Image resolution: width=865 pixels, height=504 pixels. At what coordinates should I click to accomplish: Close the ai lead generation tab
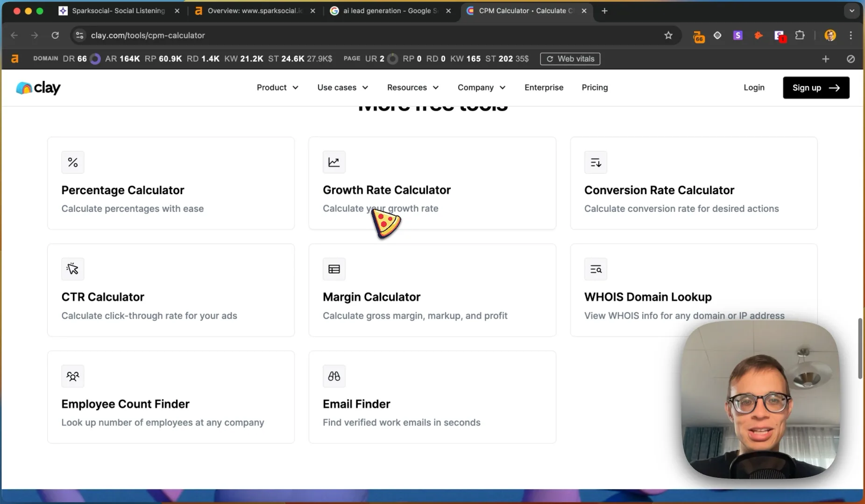[448, 11]
